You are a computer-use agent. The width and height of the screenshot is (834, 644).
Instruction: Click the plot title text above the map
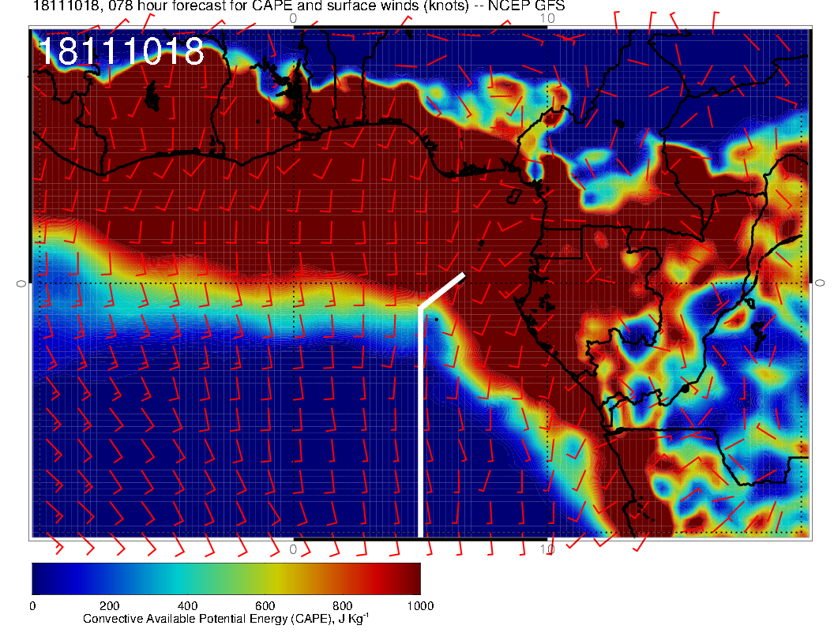coord(299,6)
